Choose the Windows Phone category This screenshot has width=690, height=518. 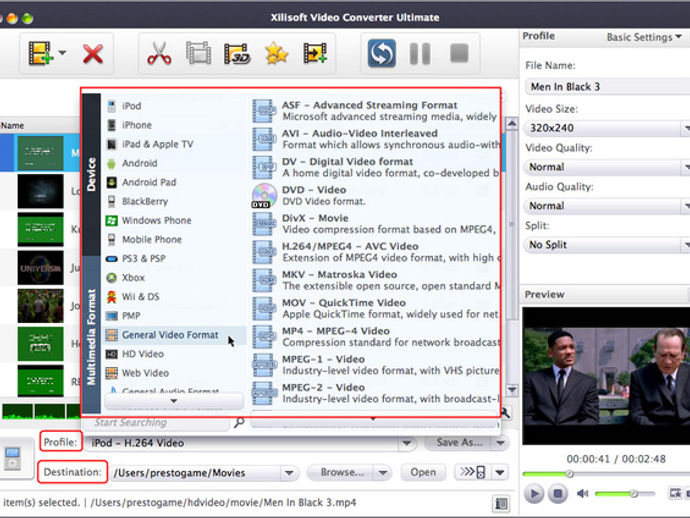(174, 220)
